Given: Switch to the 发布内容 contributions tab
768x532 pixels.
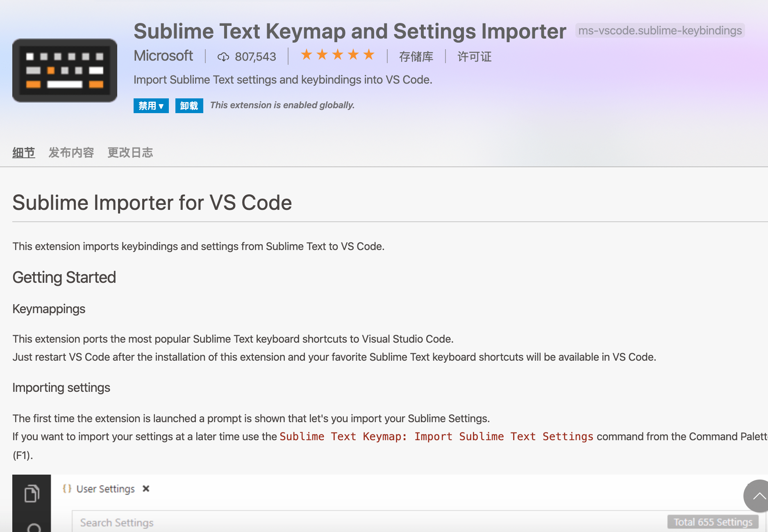Looking at the screenshot, I should click(x=71, y=152).
